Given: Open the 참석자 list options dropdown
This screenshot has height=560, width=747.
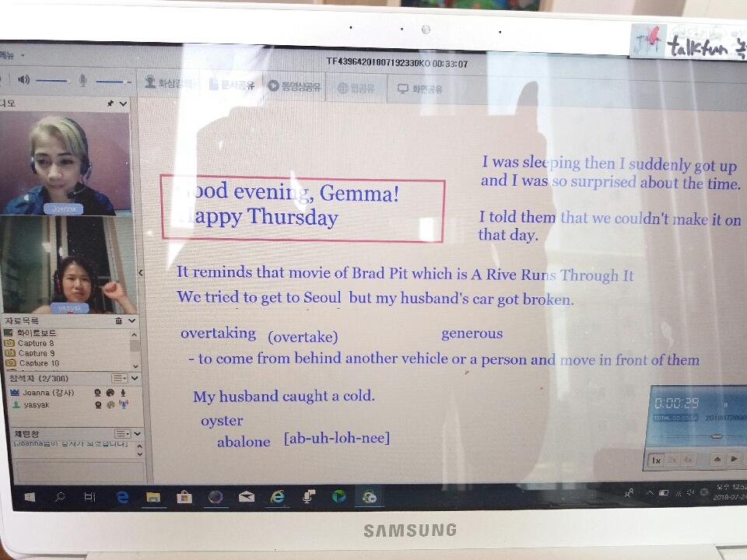Looking at the screenshot, I should point(119,378).
